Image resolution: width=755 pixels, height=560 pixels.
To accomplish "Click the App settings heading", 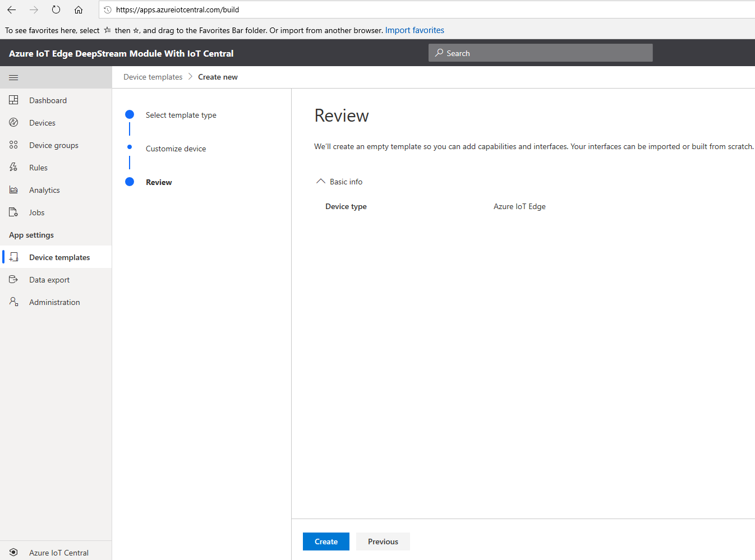I will coord(31,235).
